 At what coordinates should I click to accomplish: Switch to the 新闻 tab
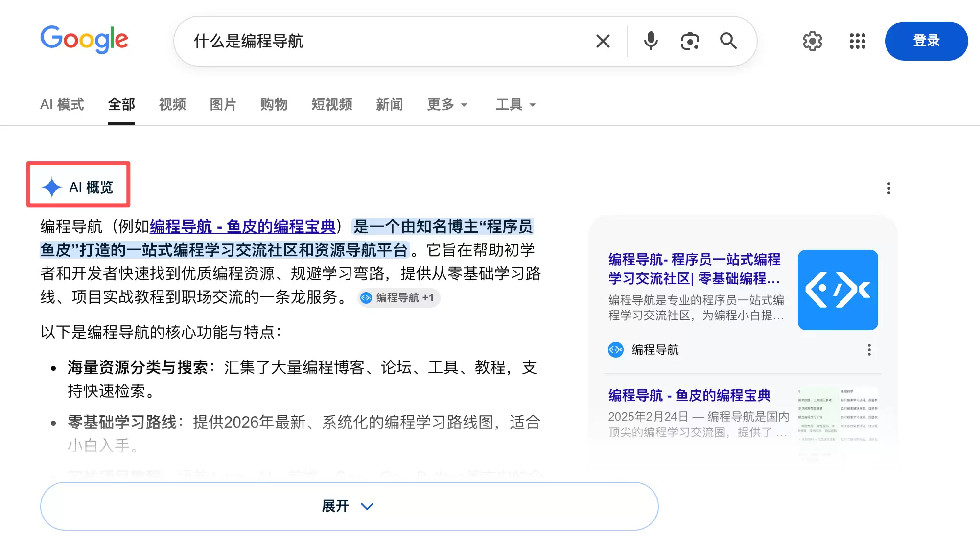click(x=390, y=104)
